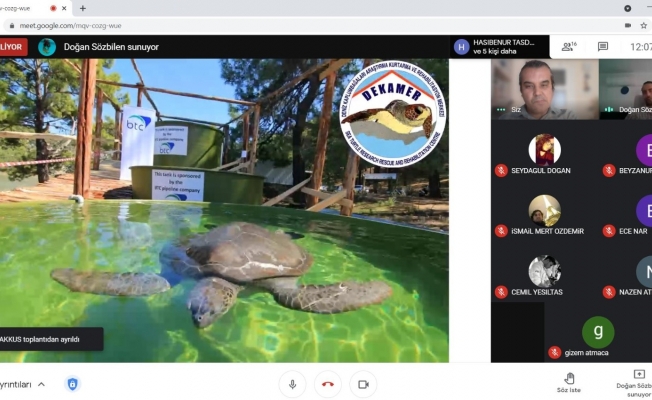
Task: Open a new browser tab
Action: (83, 8)
